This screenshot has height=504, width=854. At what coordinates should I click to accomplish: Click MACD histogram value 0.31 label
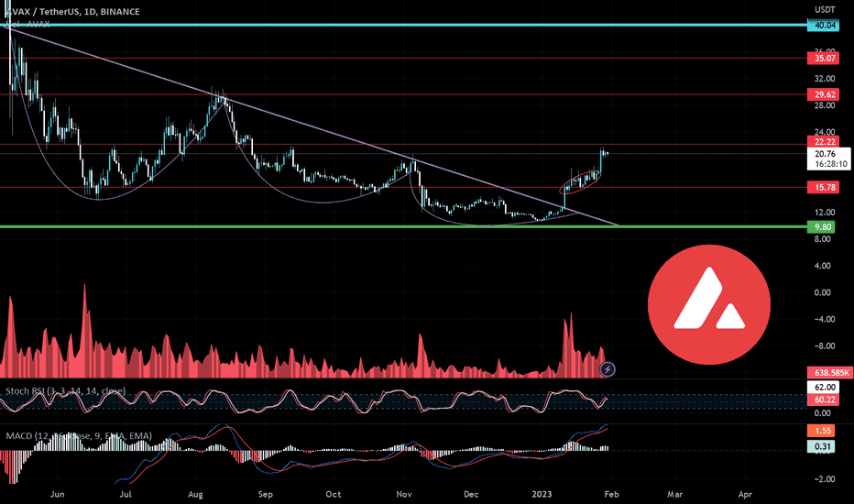click(x=823, y=447)
